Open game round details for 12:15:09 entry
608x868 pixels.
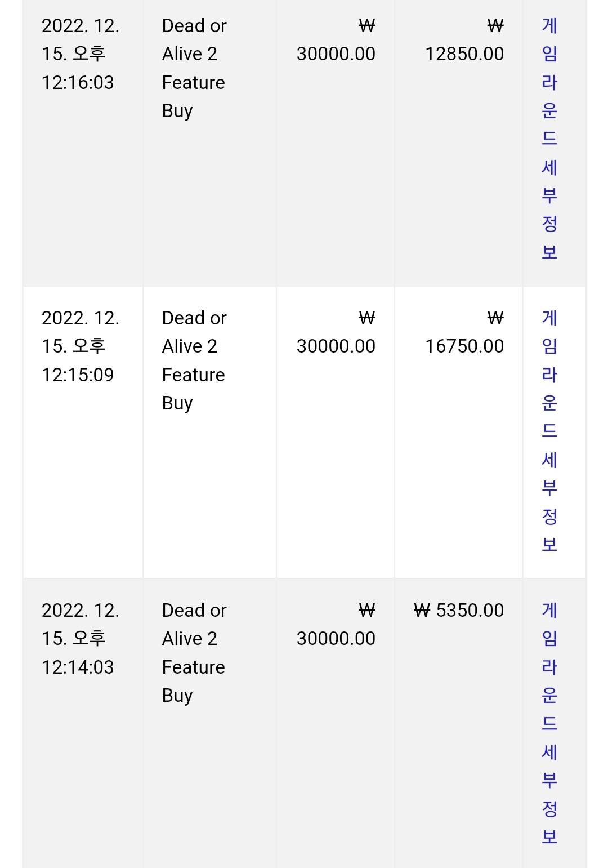549,431
